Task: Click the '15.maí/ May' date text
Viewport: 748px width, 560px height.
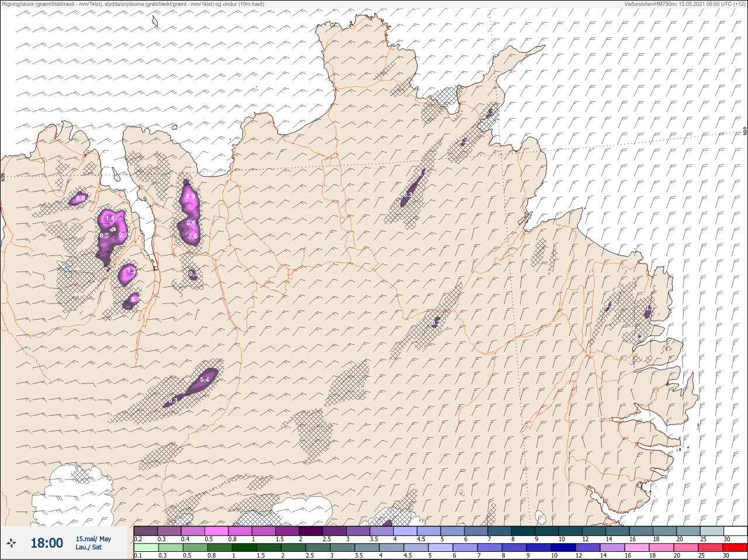Action: [x=93, y=539]
